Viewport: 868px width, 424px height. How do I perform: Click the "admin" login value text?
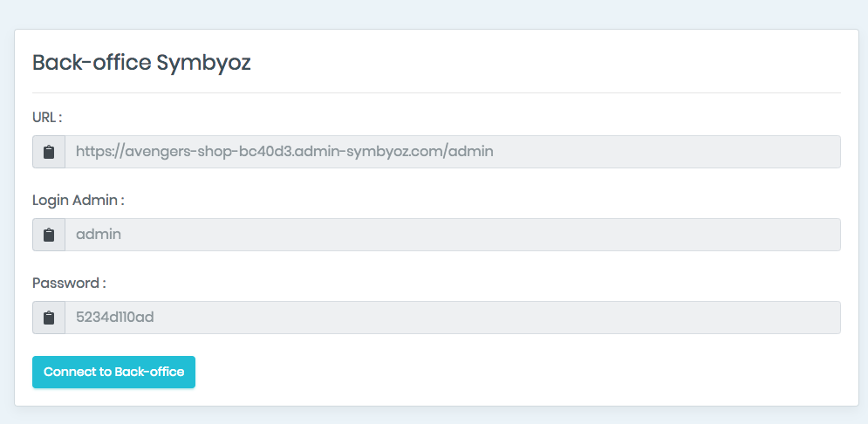pyautogui.click(x=99, y=235)
